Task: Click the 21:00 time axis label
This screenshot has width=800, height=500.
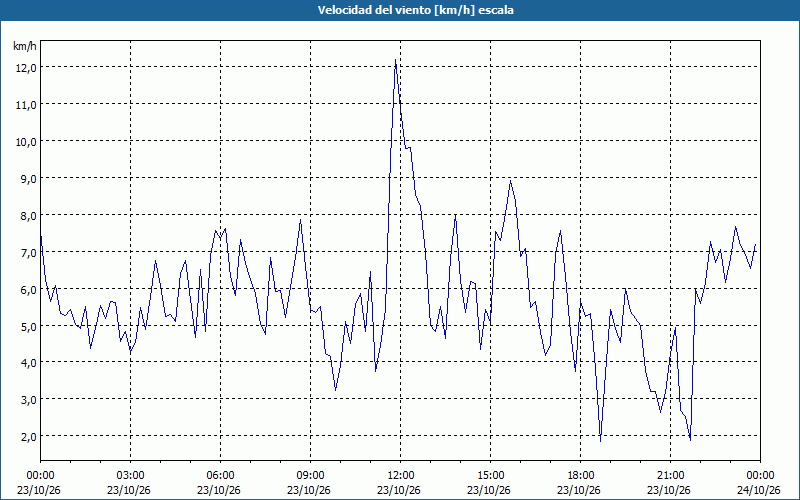Action: pyautogui.click(x=670, y=476)
